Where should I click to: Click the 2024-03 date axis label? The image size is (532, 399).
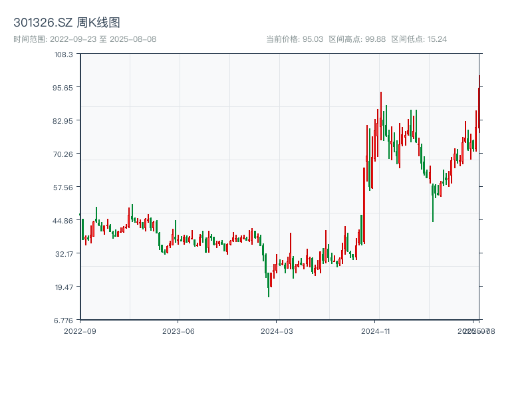[x=277, y=331]
